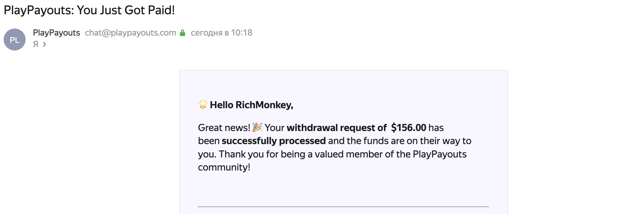Click the subject 'PlayPayouts: You Just Got Paid!'

tap(89, 10)
